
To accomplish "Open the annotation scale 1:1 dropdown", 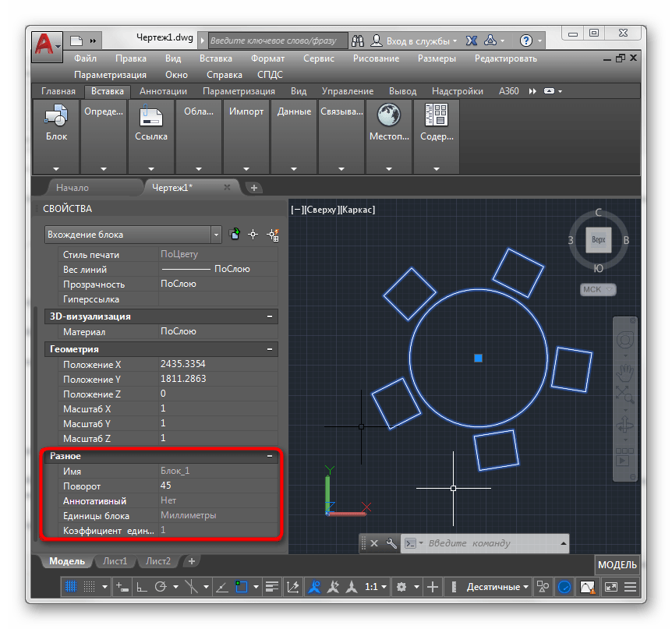I will point(376,587).
